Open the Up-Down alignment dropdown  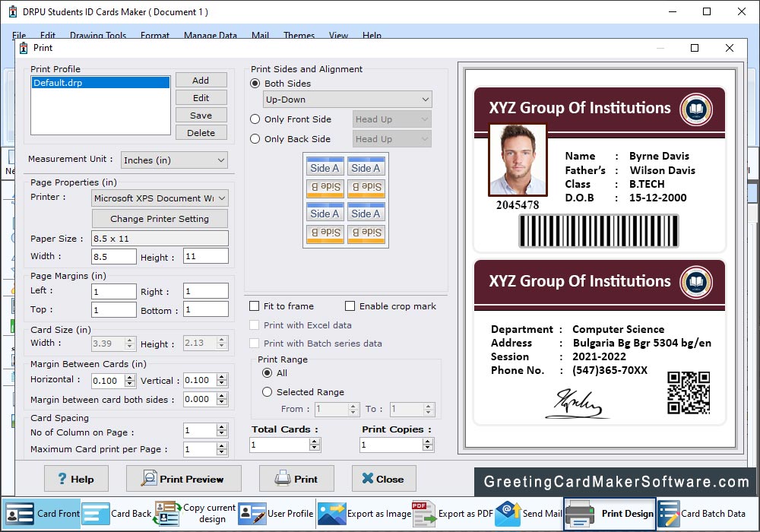[347, 100]
